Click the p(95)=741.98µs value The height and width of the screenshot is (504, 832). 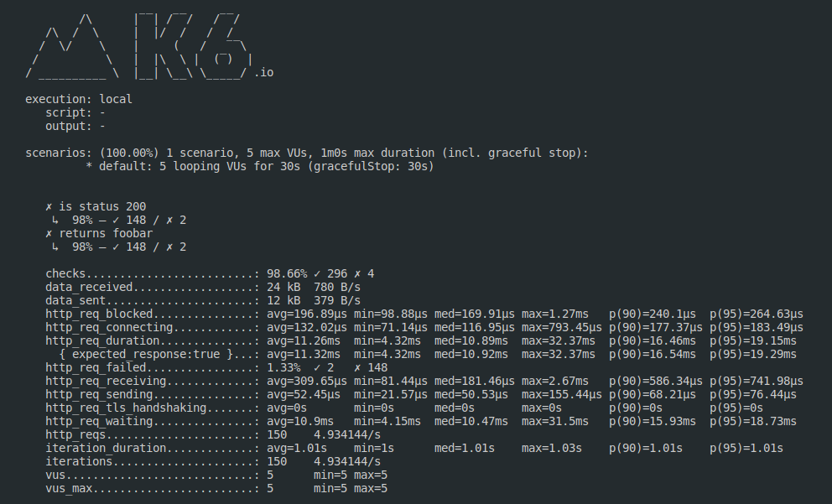click(757, 381)
